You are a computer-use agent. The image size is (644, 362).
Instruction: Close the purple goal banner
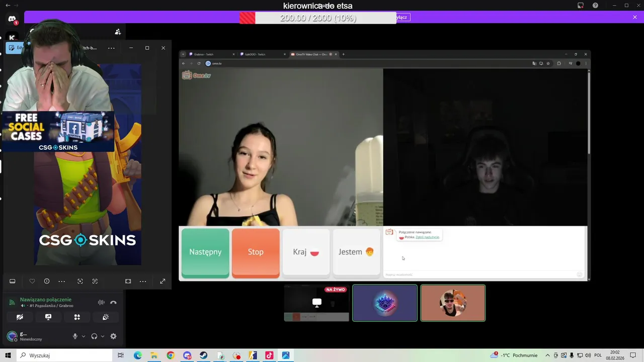[635, 17]
